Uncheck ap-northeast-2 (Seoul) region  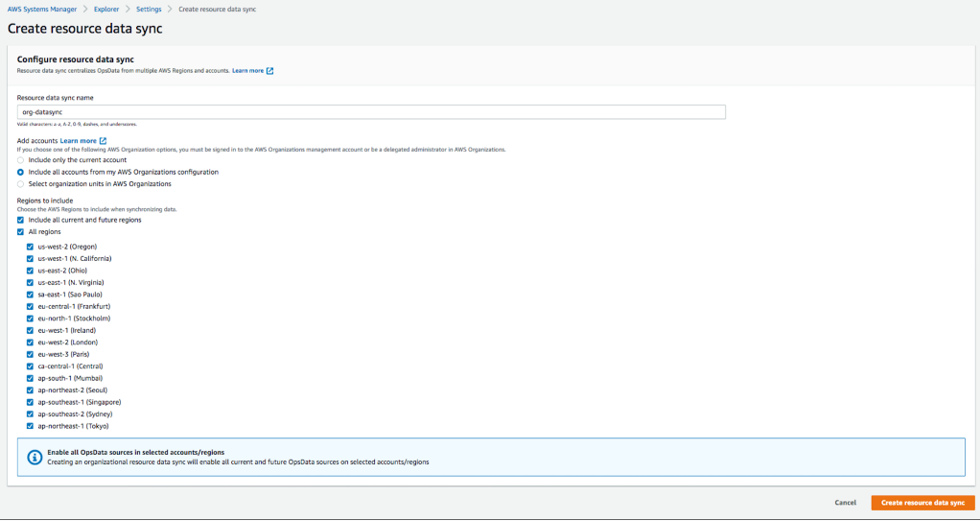click(30, 391)
